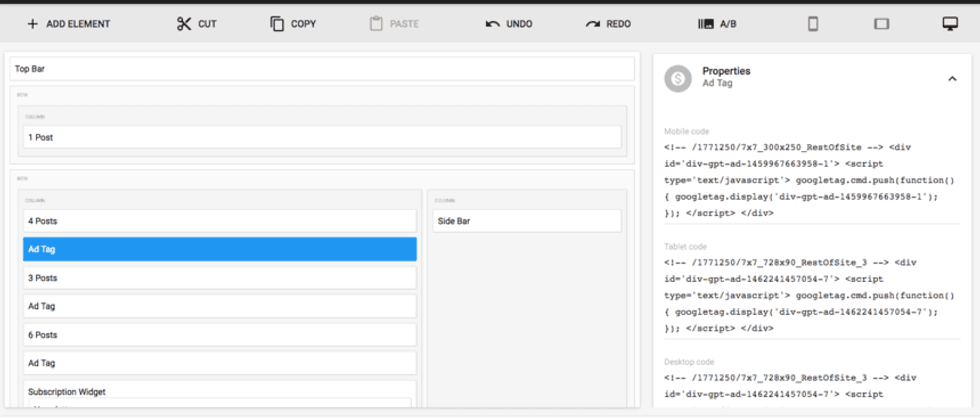Open the A/B testing option
The image size is (980, 420).
point(717,24)
